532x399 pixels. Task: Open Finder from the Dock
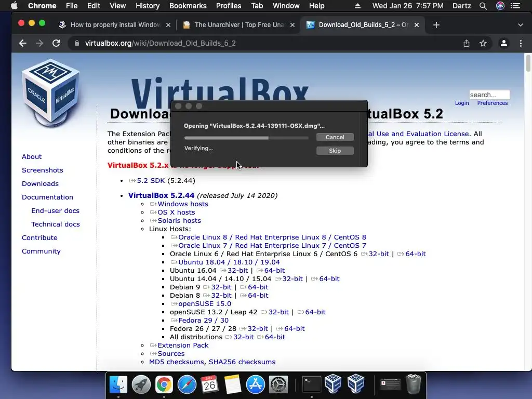[118, 384]
